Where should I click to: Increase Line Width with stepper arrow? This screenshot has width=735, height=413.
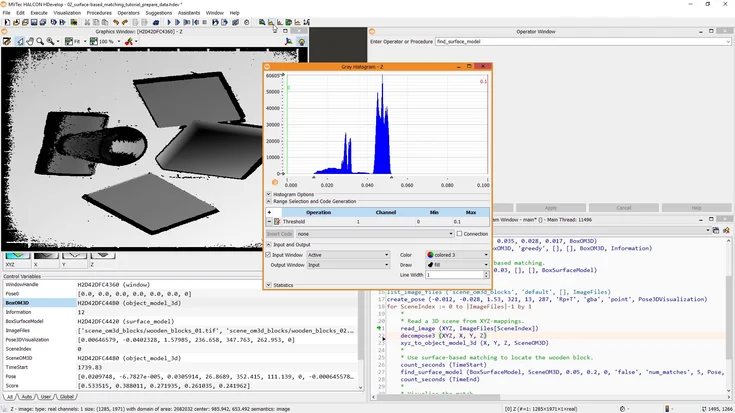click(485, 272)
